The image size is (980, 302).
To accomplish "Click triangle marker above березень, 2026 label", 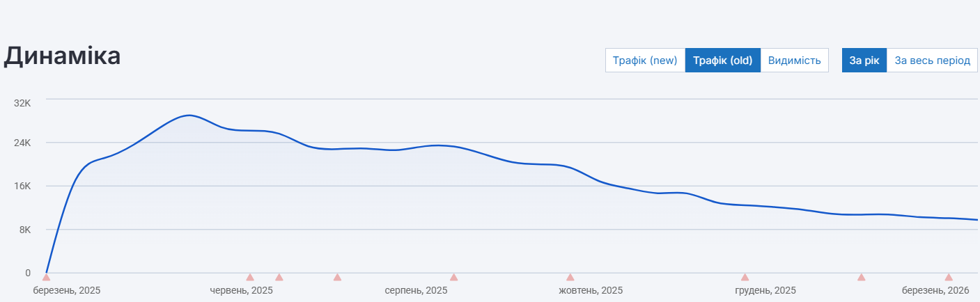I will click(948, 277).
